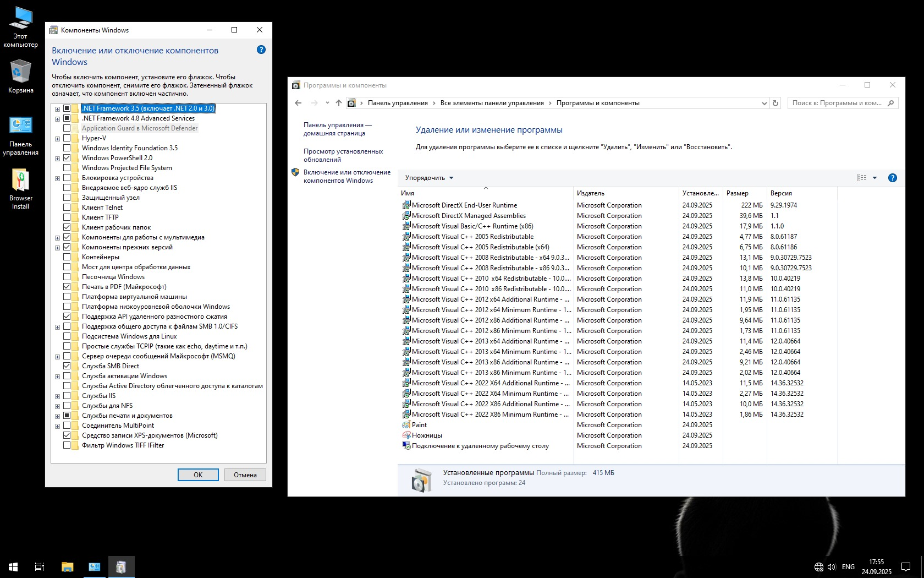Click the search field in Programs and Features
Viewport: 924px width, 578px height.
(x=837, y=103)
